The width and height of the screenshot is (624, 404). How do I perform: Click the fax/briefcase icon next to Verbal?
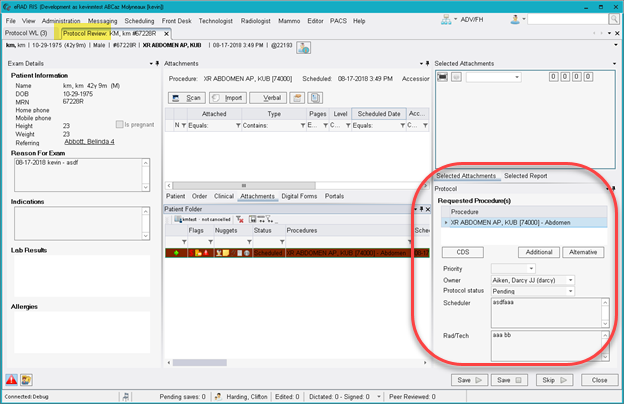tap(297, 98)
